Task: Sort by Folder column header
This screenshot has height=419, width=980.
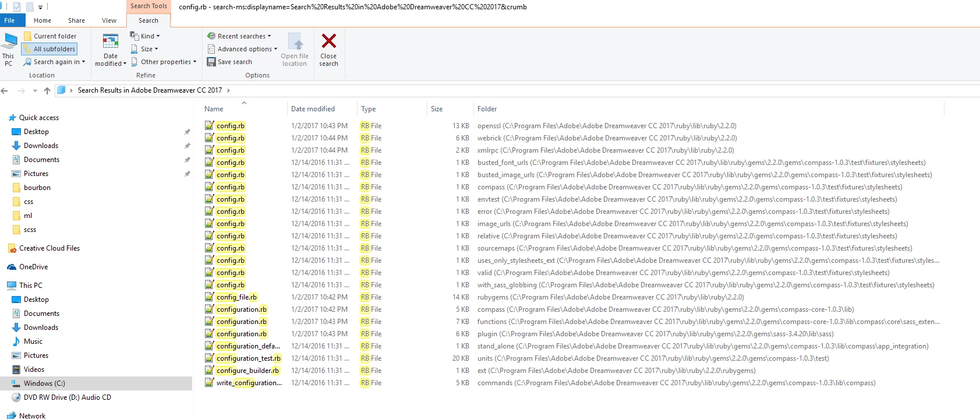Action: coord(487,109)
